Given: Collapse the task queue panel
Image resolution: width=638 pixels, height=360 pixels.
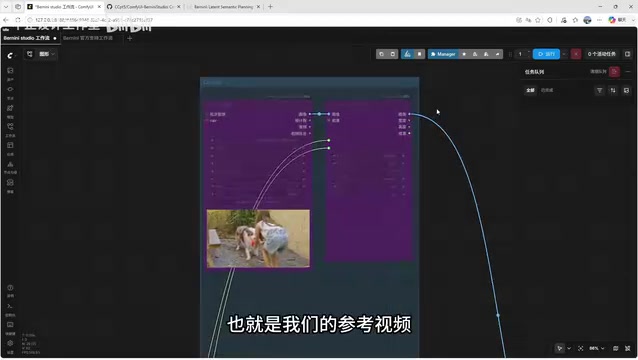Looking at the screenshot, I should pos(628,72).
